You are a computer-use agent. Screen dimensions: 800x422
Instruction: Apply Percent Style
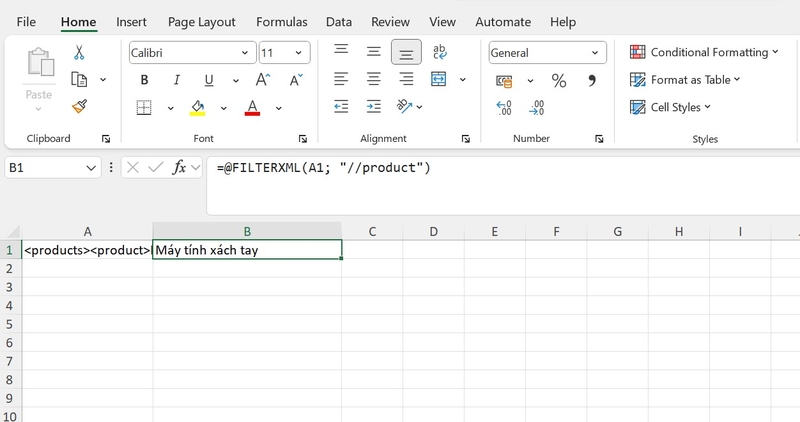click(x=559, y=81)
